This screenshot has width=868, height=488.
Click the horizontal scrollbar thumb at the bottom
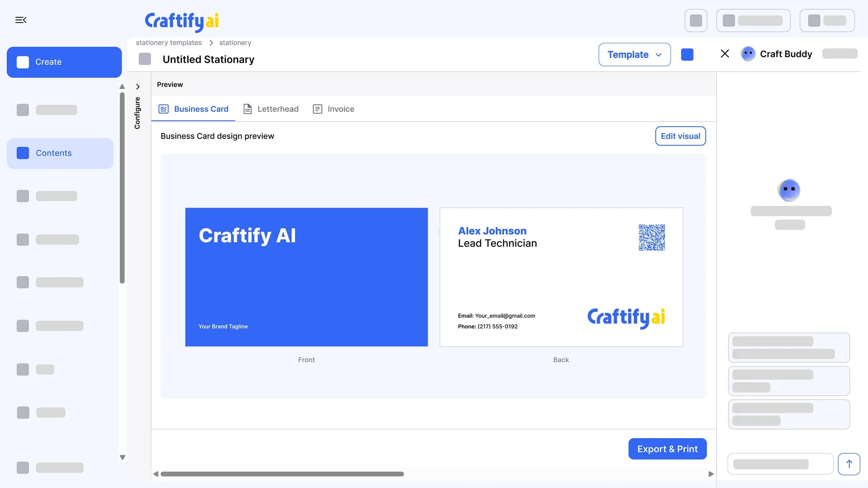coord(282,474)
